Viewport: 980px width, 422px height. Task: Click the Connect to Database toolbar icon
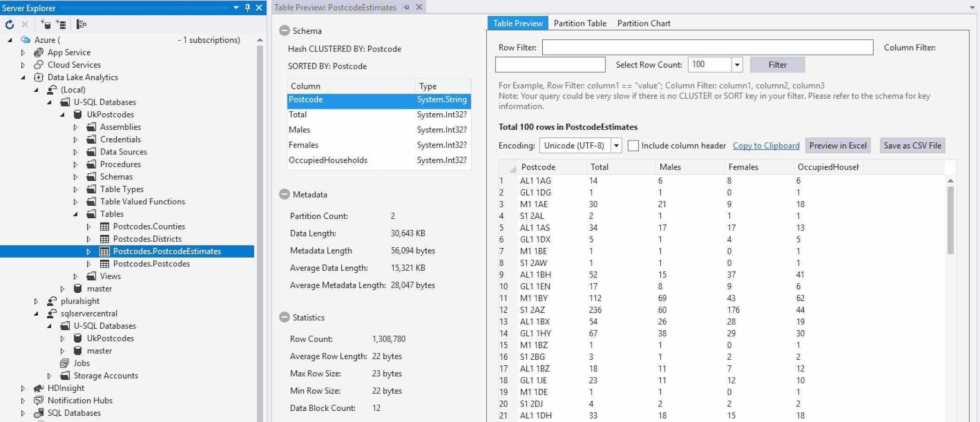45,25
